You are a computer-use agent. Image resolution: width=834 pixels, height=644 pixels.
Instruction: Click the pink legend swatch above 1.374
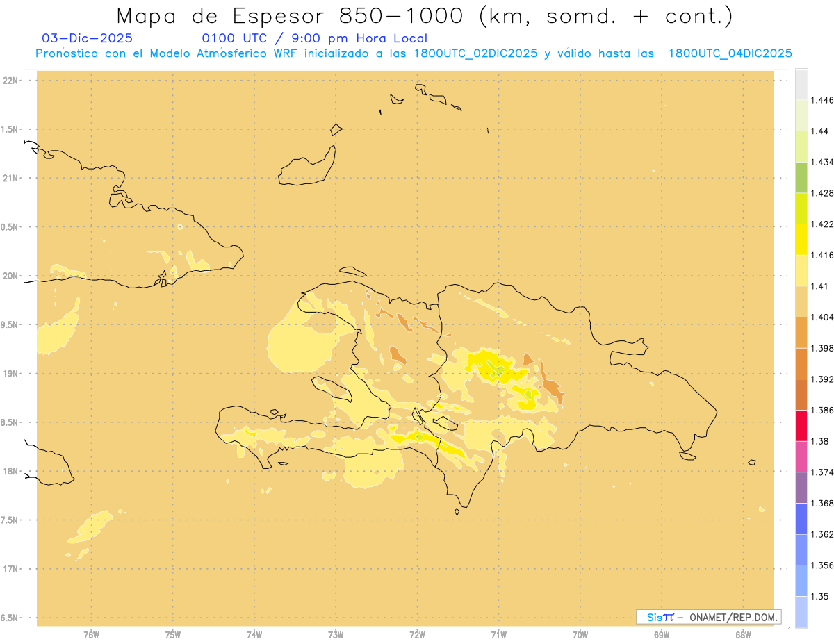801,456
